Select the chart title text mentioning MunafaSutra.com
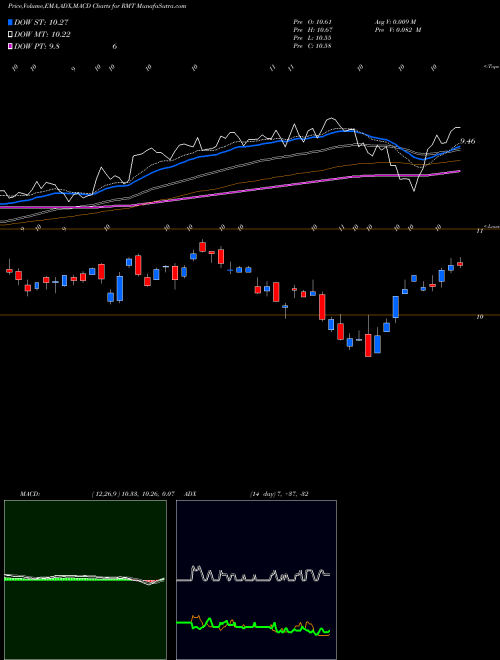Image resolution: width=500 pixels, height=660 pixels. [x=97, y=6]
